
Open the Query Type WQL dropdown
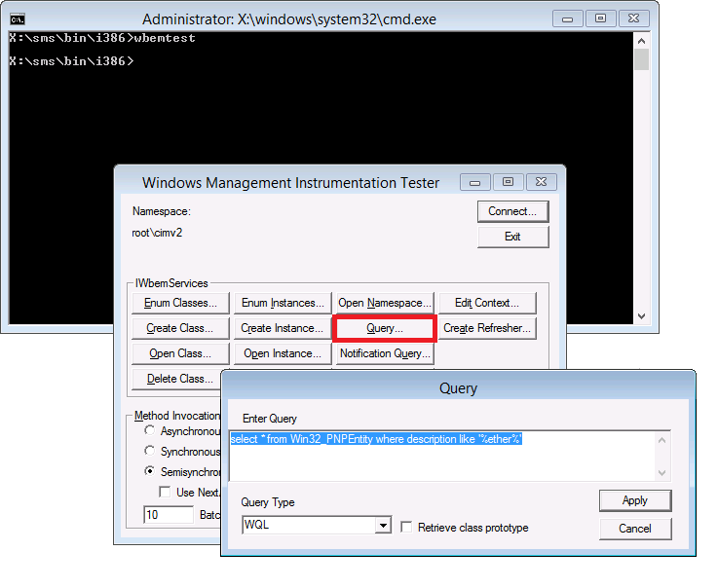[x=383, y=525]
